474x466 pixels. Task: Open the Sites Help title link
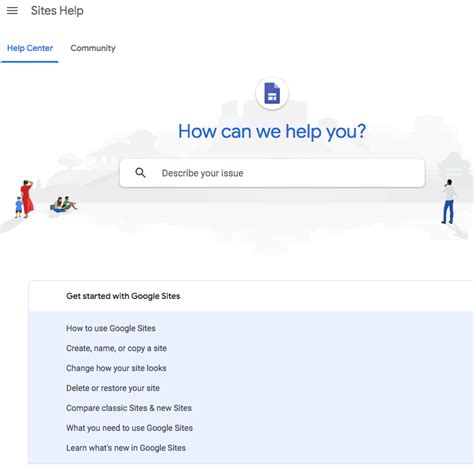[x=57, y=11]
